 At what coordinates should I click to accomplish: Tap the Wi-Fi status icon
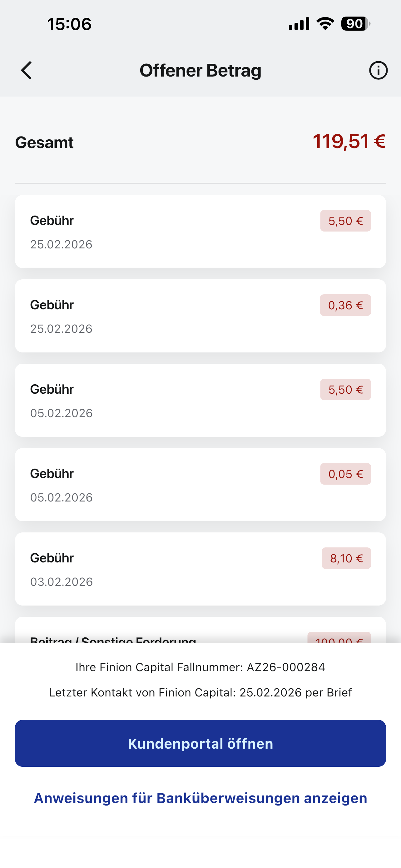[325, 24]
